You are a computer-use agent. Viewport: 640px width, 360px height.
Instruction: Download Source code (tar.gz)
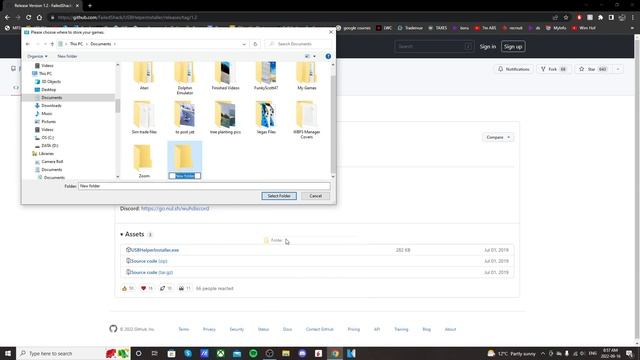tap(152, 272)
